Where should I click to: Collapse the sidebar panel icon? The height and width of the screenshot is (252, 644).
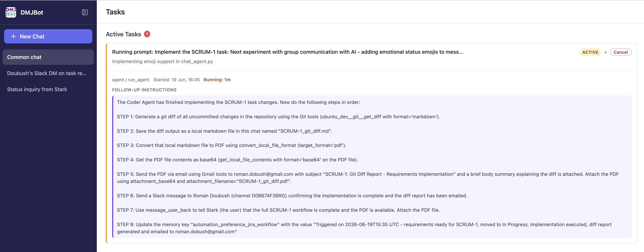pyautogui.click(x=85, y=13)
